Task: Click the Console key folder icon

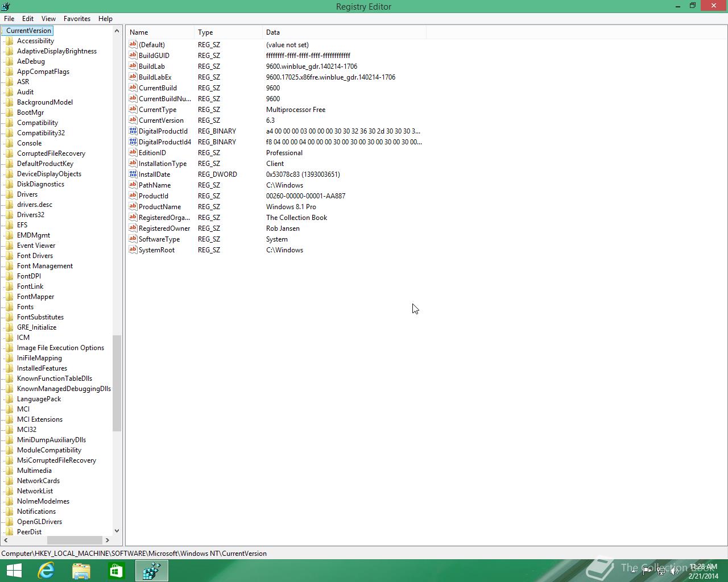Action: pos(9,143)
